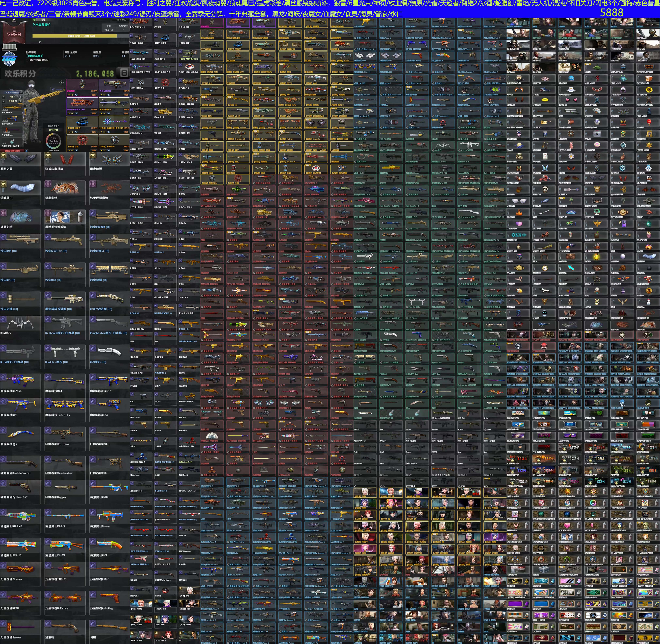Go to next 分组 group
This screenshot has height=644, width=660.
coord(20,97)
